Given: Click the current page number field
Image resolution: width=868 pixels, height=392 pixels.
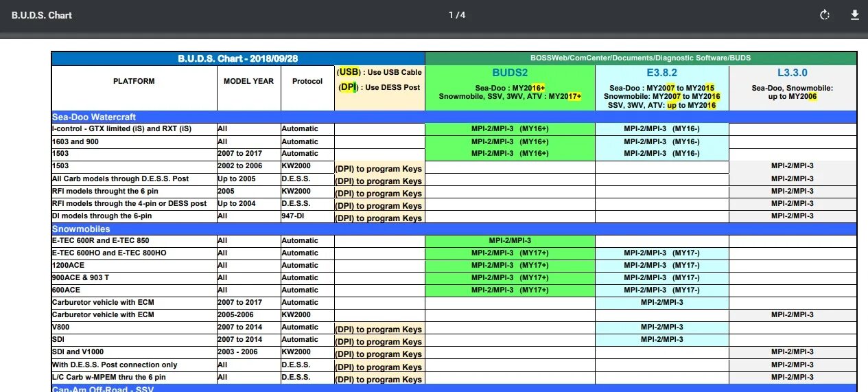Looking at the screenshot, I should tap(451, 15).
